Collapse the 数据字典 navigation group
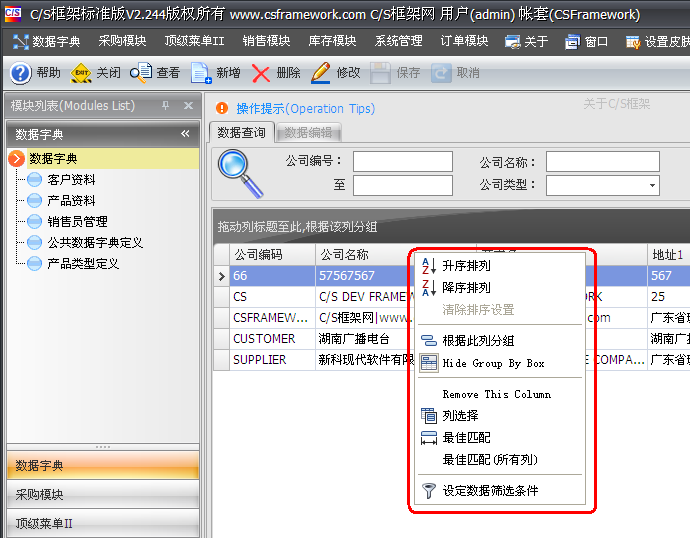Screen dimensions: 690x538 [x=185, y=134]
